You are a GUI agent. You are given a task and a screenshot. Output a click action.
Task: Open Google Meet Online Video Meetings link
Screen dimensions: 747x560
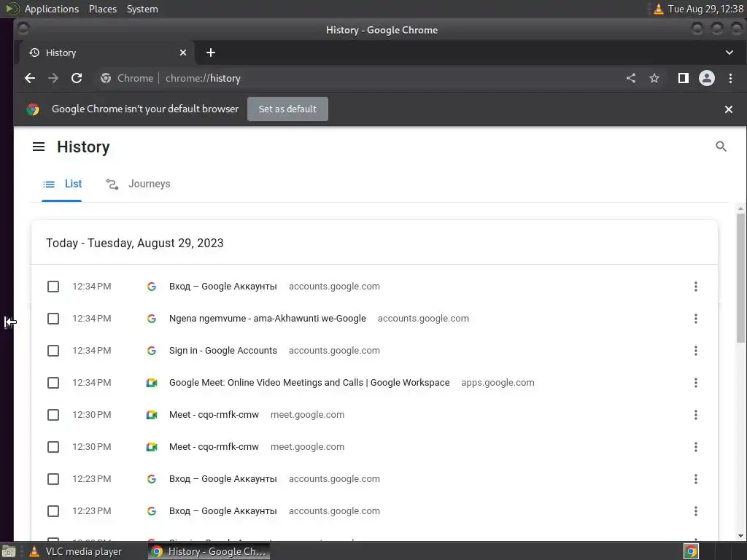(x=309, y=383)
